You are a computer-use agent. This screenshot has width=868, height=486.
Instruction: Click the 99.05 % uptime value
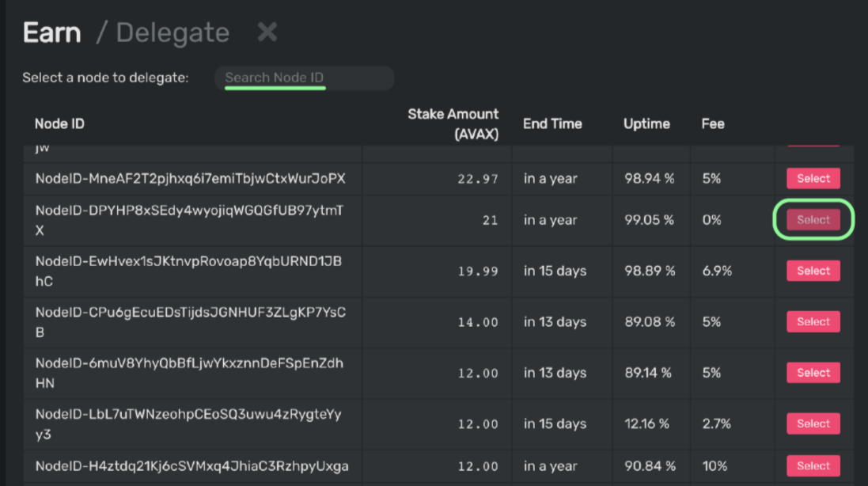(650, 220)
